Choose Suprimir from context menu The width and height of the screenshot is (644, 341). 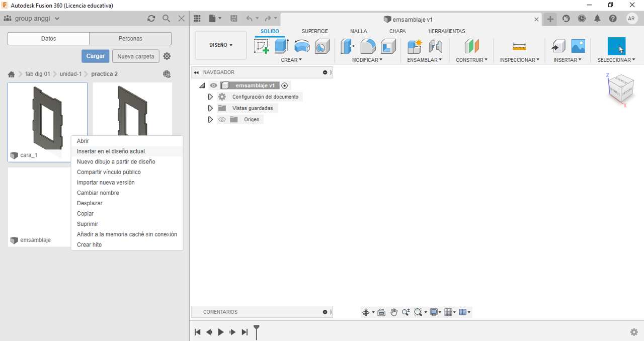point(127,224)
